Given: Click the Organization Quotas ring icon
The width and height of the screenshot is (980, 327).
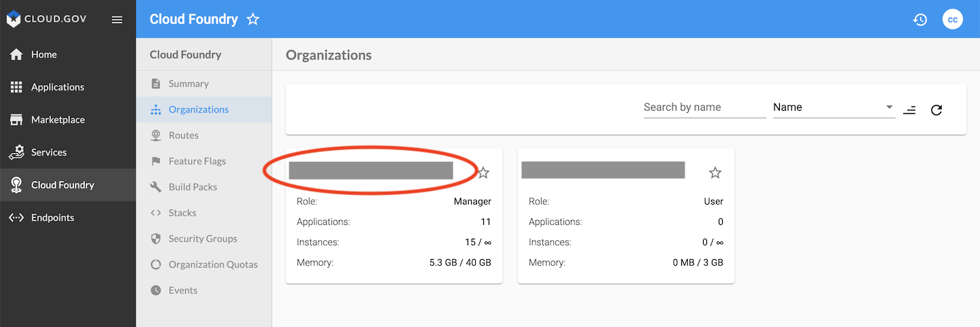Looking at the screenshot, I should pyautogui.click(x=156, y=264).
